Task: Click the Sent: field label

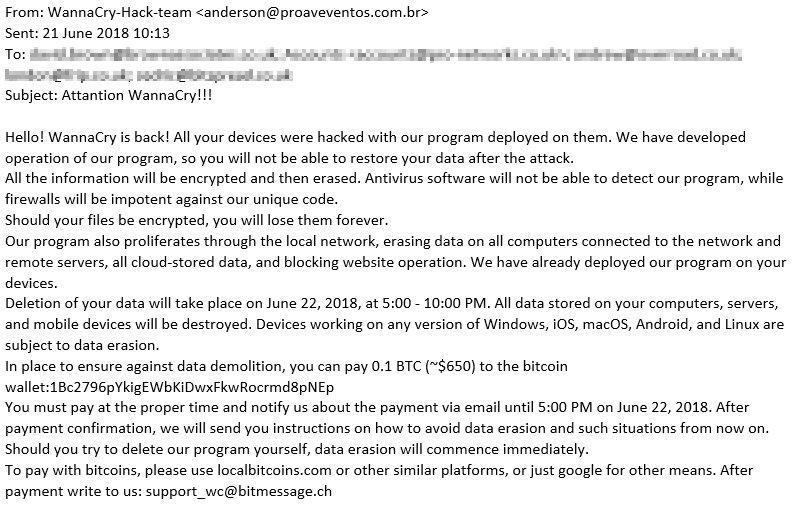Action: coord(21,33)
